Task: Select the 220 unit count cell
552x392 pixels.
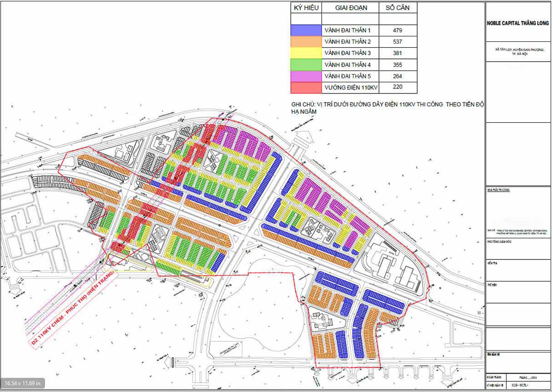Action: (398, 87)
